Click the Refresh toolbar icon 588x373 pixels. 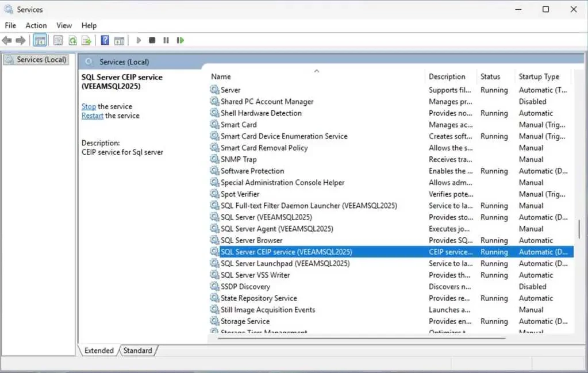tap(72, 40)
